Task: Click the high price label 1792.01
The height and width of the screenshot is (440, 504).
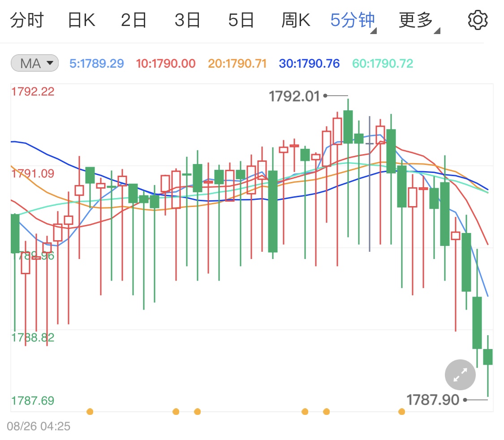Action: coord(294,96)
